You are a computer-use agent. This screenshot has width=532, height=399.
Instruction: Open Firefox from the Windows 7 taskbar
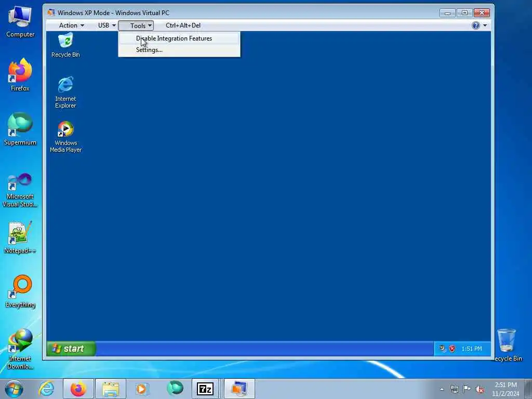click(78, 389)
